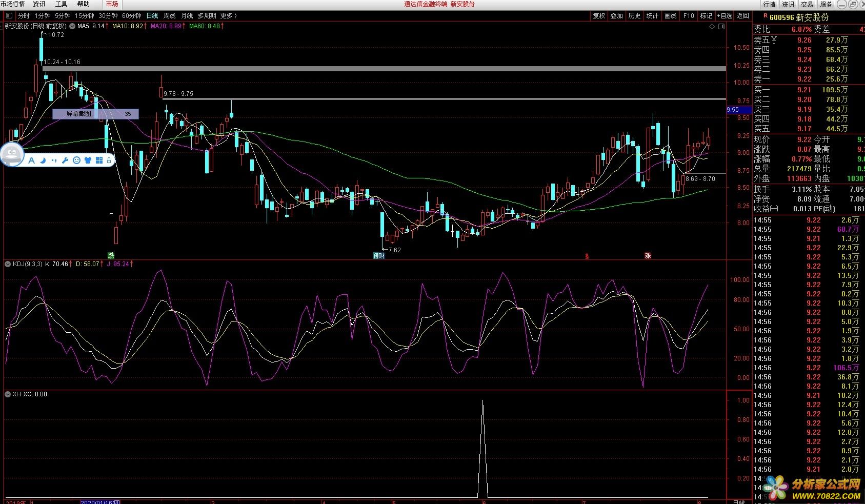Click the red $ marker below the chart

[587, 256]
